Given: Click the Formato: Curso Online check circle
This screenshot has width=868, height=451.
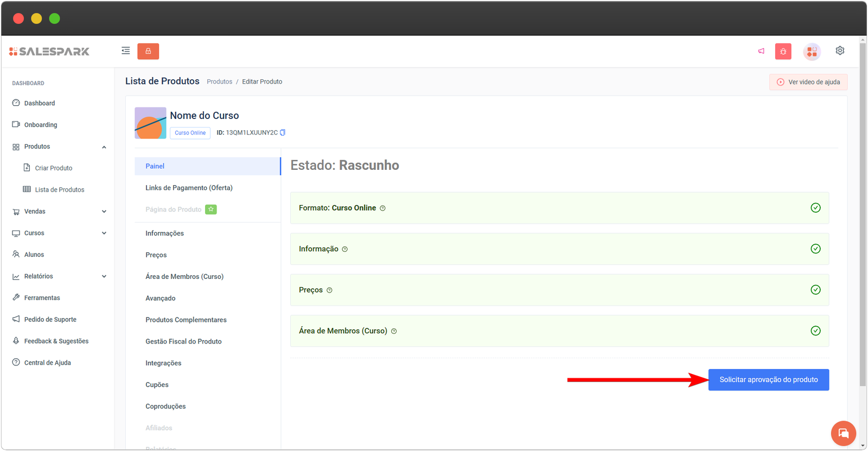Looking at the screenshot, I should click(815, 208).
